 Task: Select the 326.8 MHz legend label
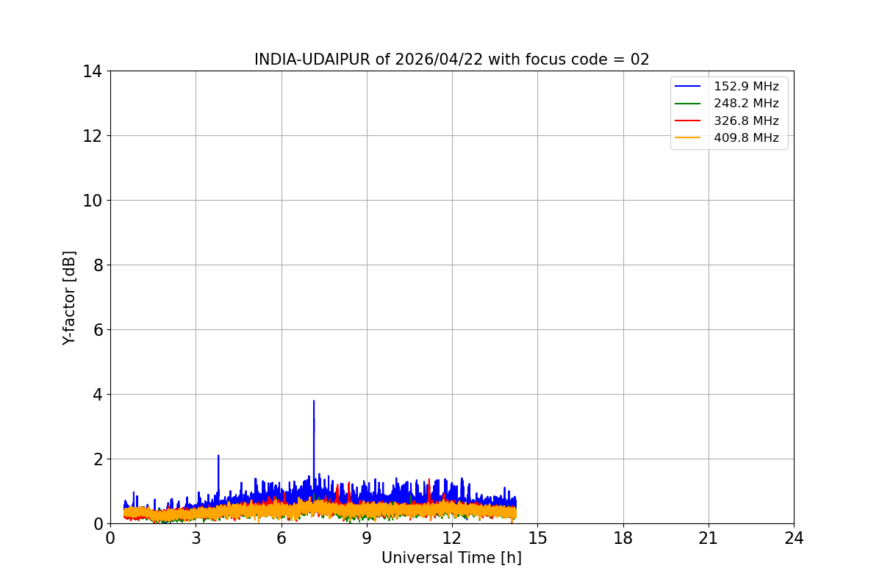click(746, 121)
